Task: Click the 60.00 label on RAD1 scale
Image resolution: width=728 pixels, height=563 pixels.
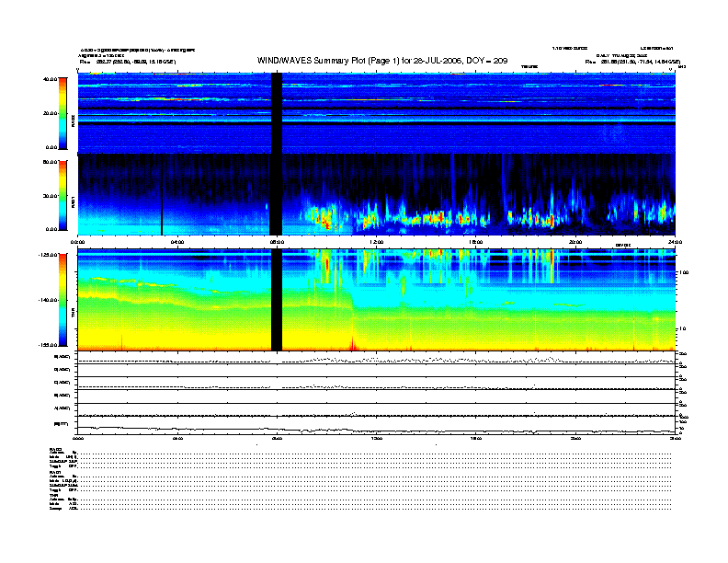Action: tap(50, 162)
